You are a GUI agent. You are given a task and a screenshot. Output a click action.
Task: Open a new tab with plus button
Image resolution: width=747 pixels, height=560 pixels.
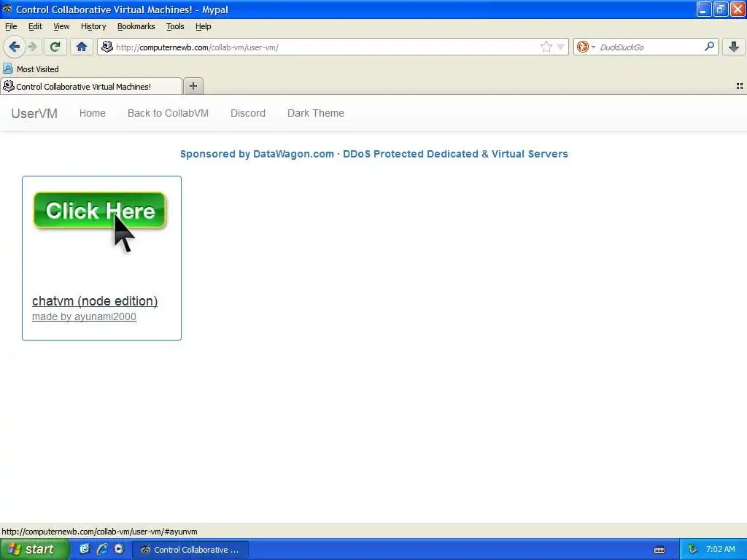193,86
